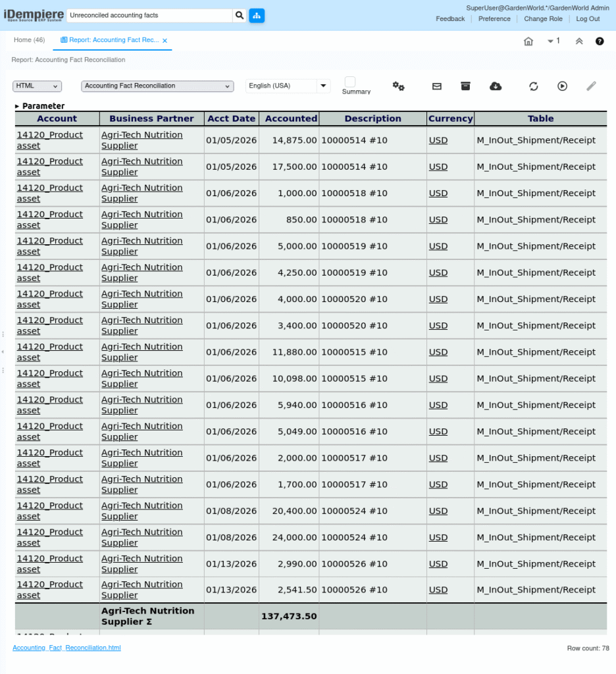
Task: Click the 1,700.00 accounted amount
Action: pos(297,484)
